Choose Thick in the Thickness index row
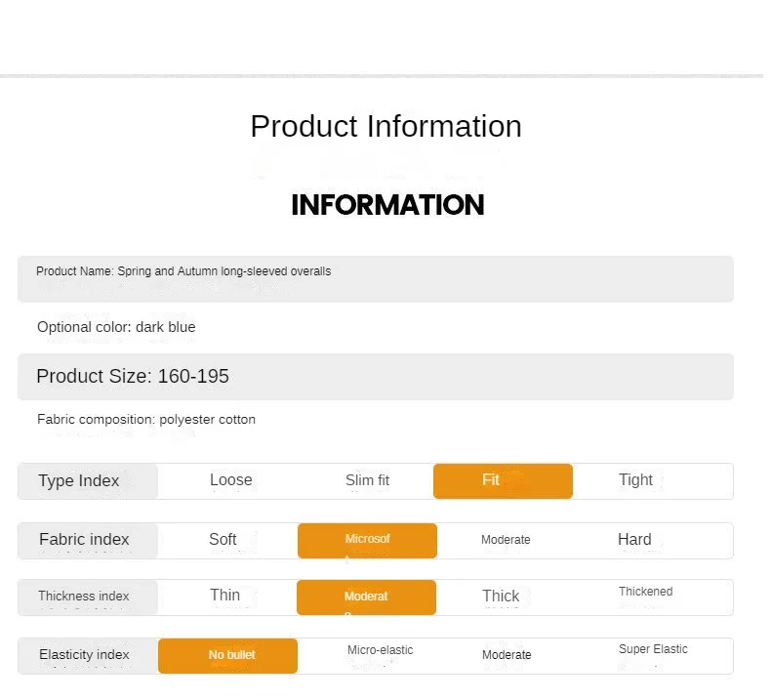The image size is (771, 700). [x=501, y=596]
